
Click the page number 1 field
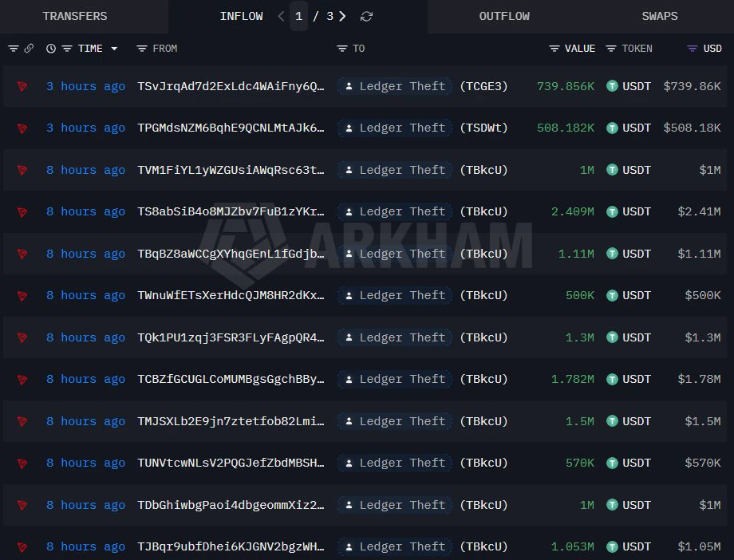click(298, 17)
